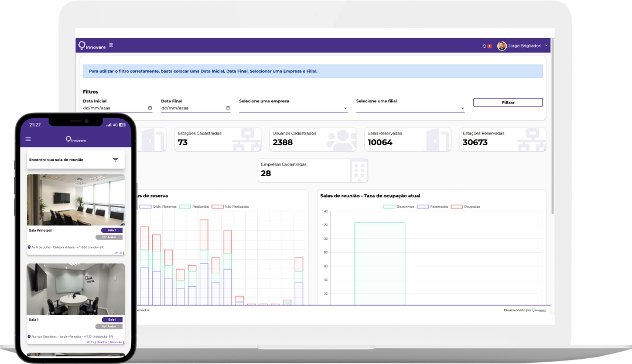632x364 pixels.
Task: Click the Quadro link on Sala 1 card
Action: pos(101,342)
